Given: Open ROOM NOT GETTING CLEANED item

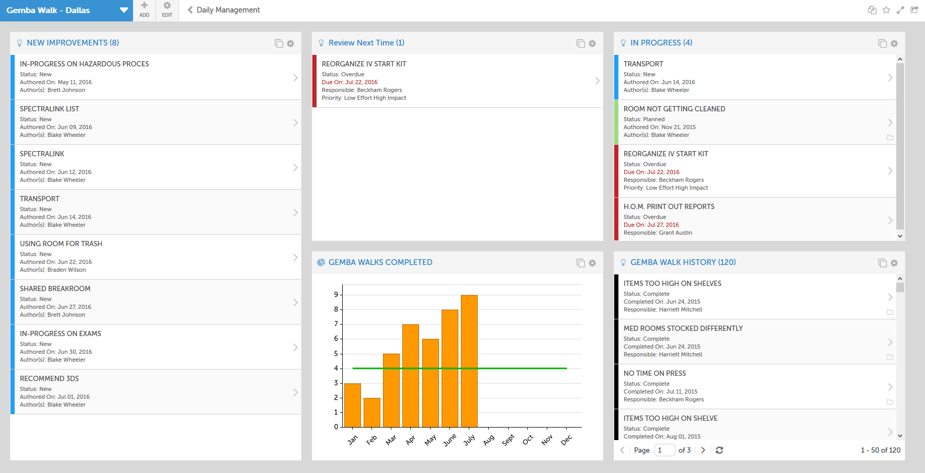Looking at the screenshot, I should [x=755, y=122].
